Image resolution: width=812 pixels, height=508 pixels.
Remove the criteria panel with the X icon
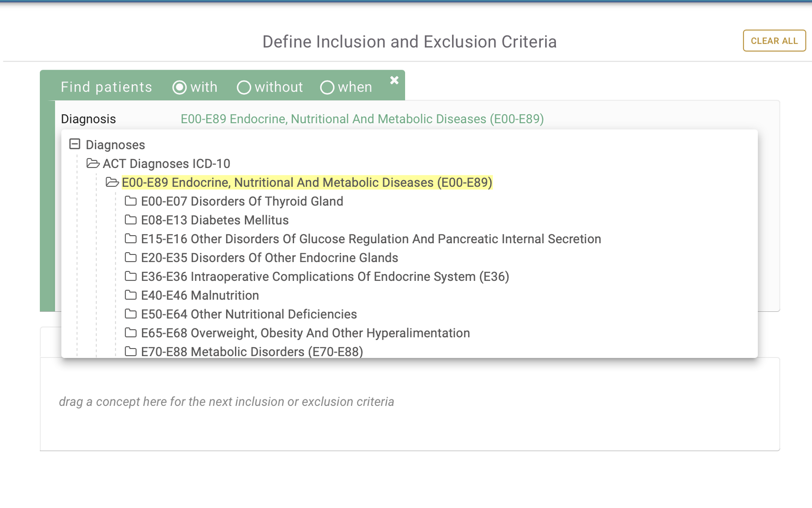click(x=394, y=80)
